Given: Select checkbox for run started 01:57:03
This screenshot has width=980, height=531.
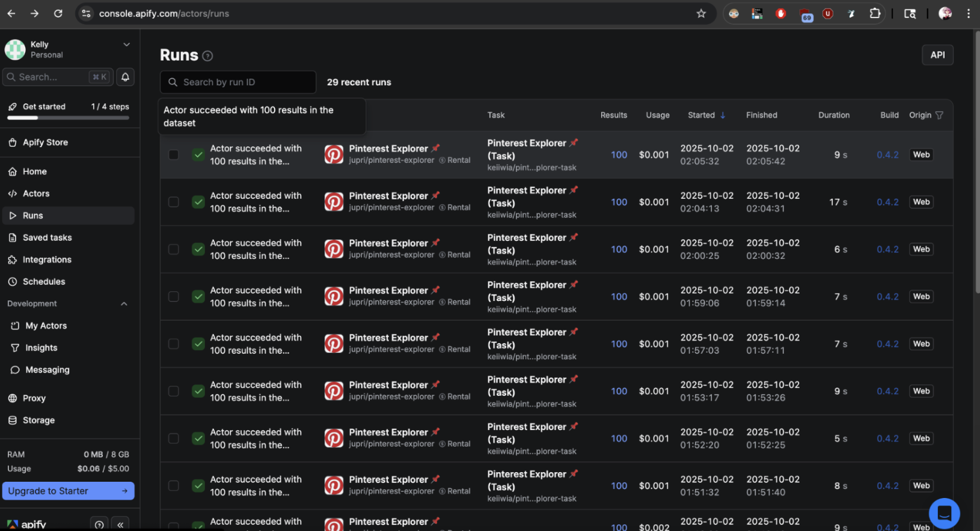Looking at the screenshot, I should pos(173,344).
